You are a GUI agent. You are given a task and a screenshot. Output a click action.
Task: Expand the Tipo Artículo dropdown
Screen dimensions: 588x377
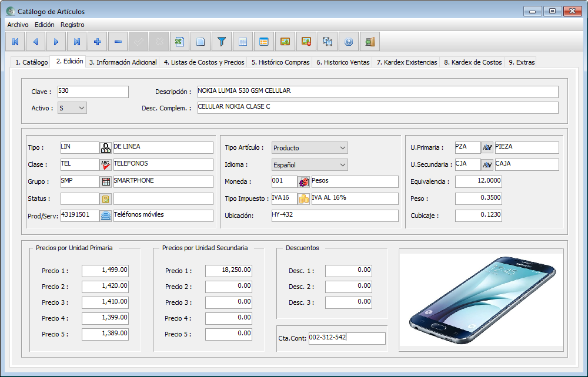point(310,148)
